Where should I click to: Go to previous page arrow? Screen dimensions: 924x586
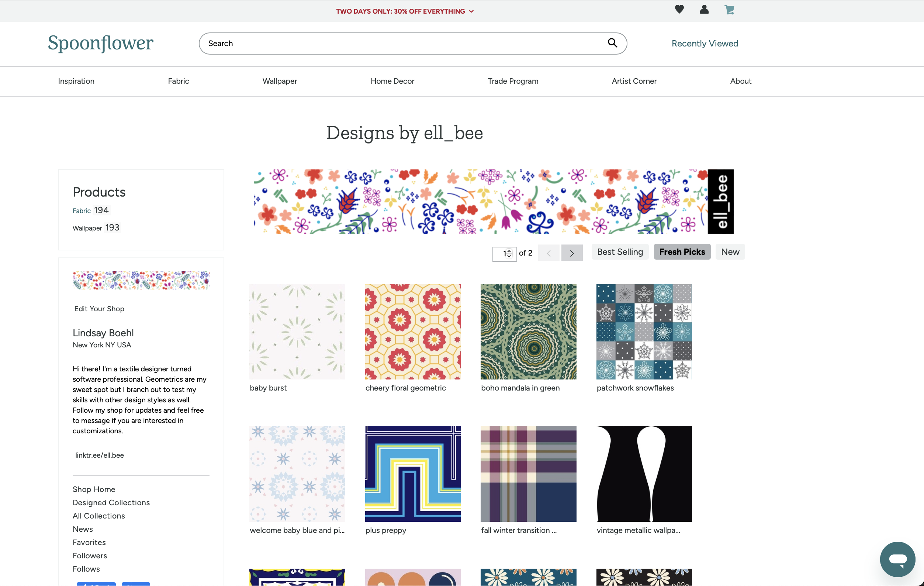tap(549, 253)
